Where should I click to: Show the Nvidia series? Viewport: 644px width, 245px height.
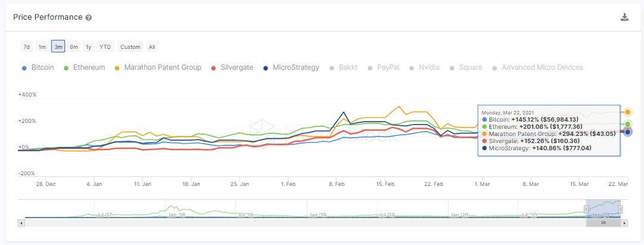[x=425, y=67]
